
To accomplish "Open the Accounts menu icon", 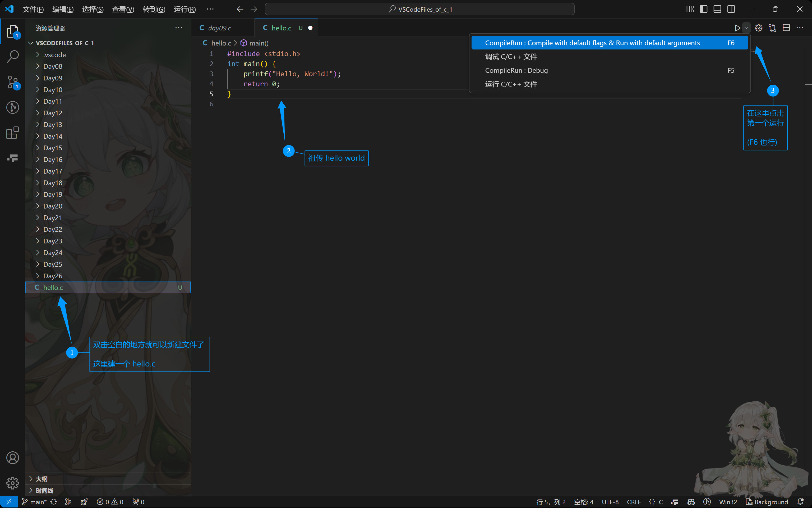I will (x=12, y=458).
